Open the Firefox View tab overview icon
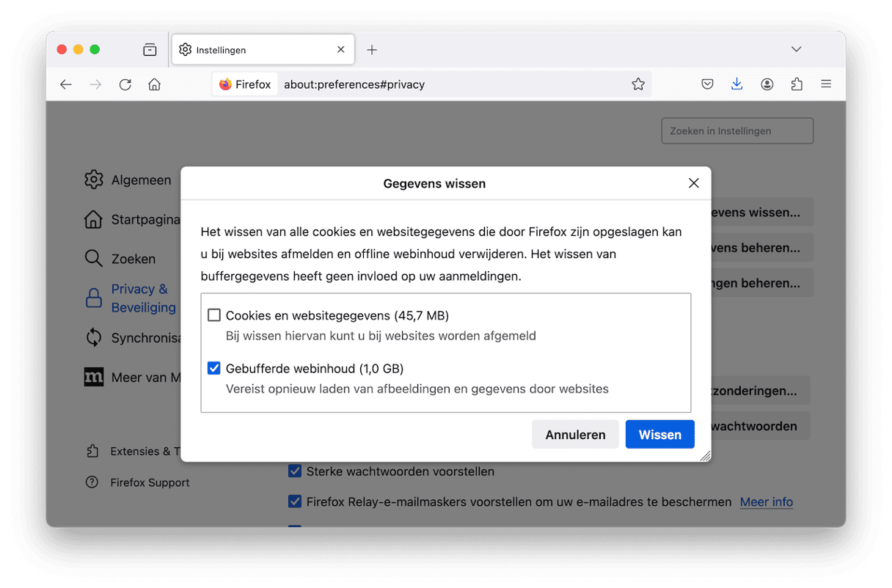Viewport: 892px width, 588px height. coord(150,50)
